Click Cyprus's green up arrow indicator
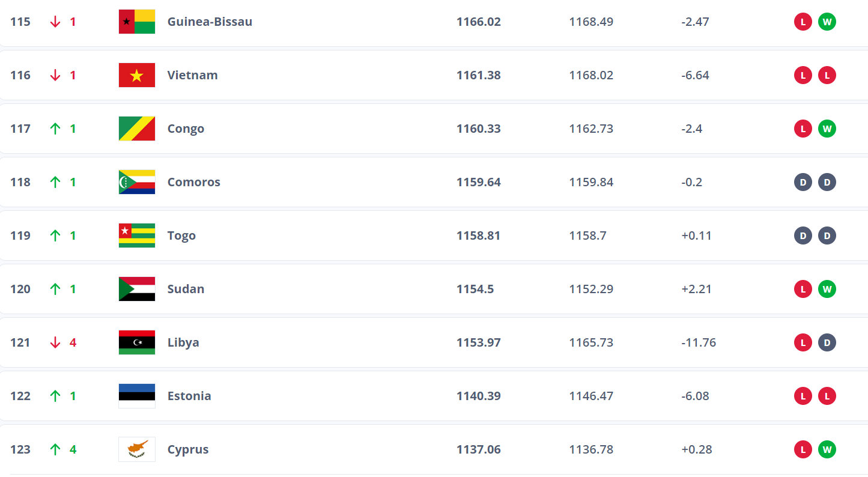 tap(55, 449)
